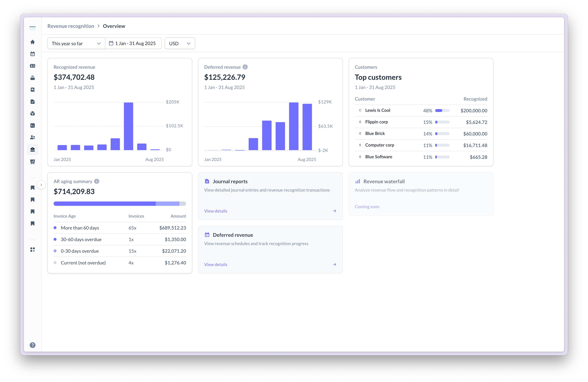Open the 'This year so far' dropdown

tap(76, 43)
